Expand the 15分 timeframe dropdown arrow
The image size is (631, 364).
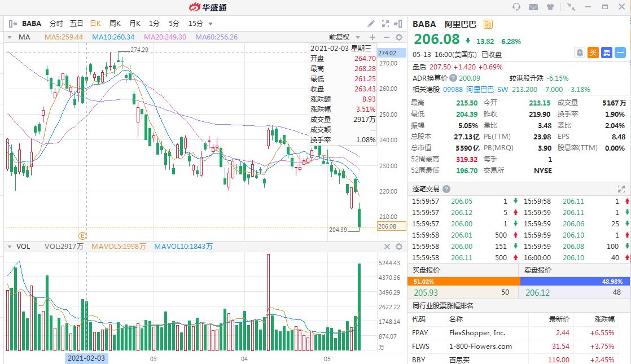[211, 24]
